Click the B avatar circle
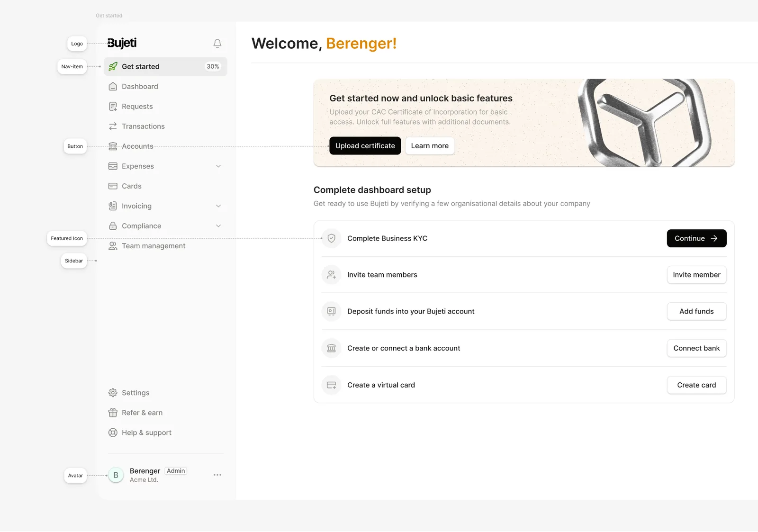 tap(116, 475)
